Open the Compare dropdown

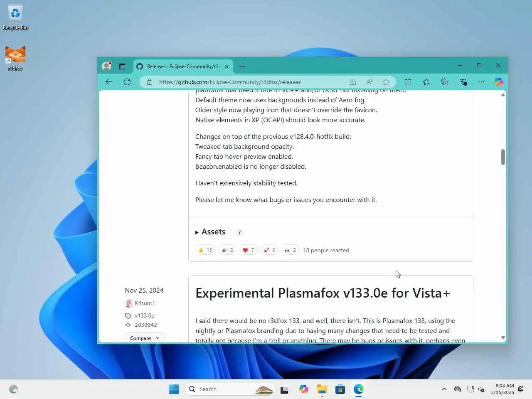145,338
